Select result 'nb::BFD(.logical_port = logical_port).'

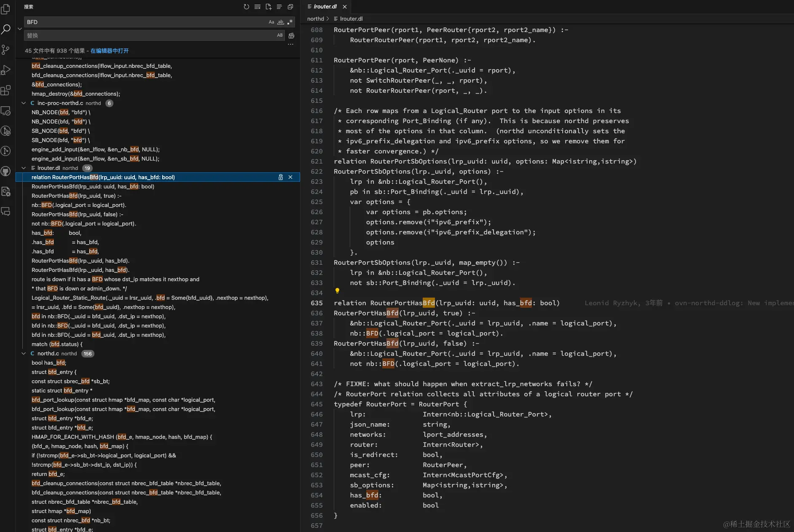pos(79,205)
